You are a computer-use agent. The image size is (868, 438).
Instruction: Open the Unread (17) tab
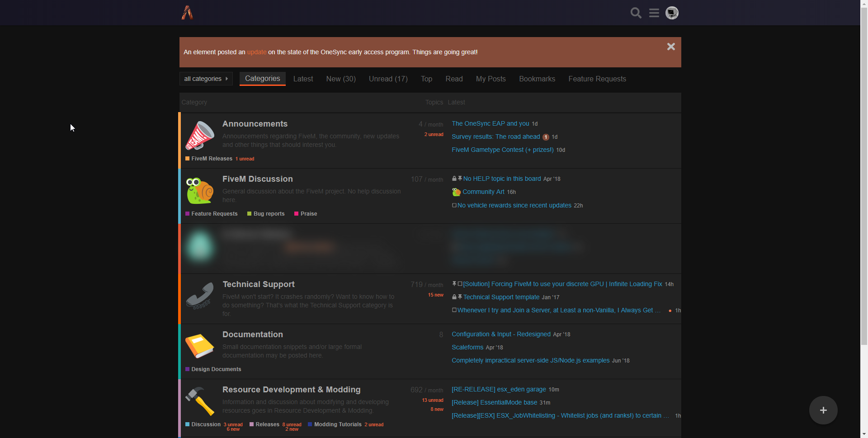click(x=388, y=79)
